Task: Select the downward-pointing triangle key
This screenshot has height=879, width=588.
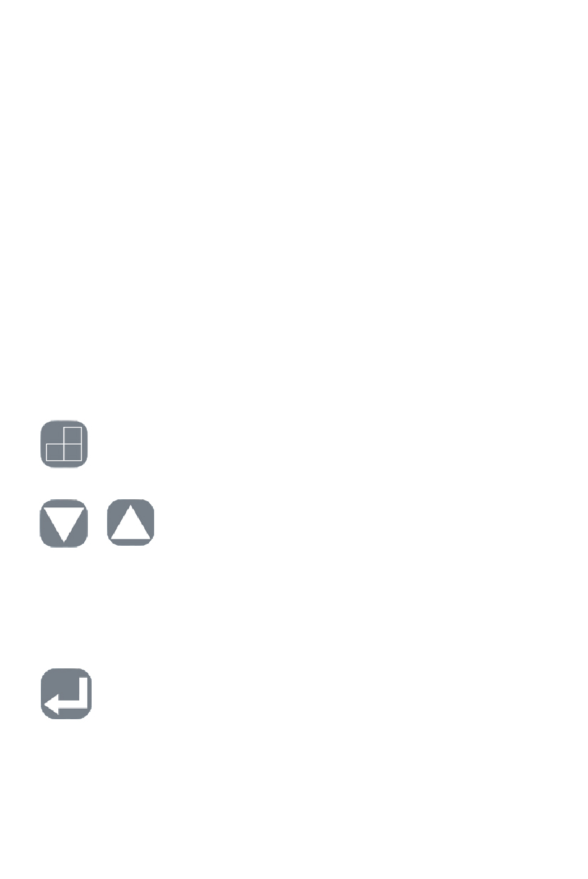Action: coord(64,523)
